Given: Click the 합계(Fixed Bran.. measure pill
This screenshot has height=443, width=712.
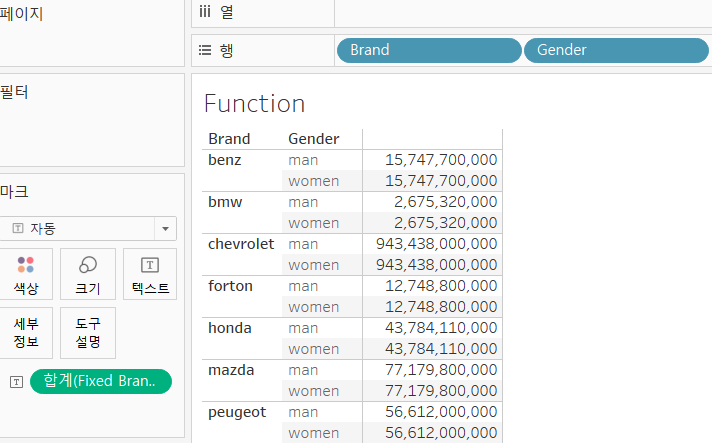Looking at the screenshot, I should point(101,381).
